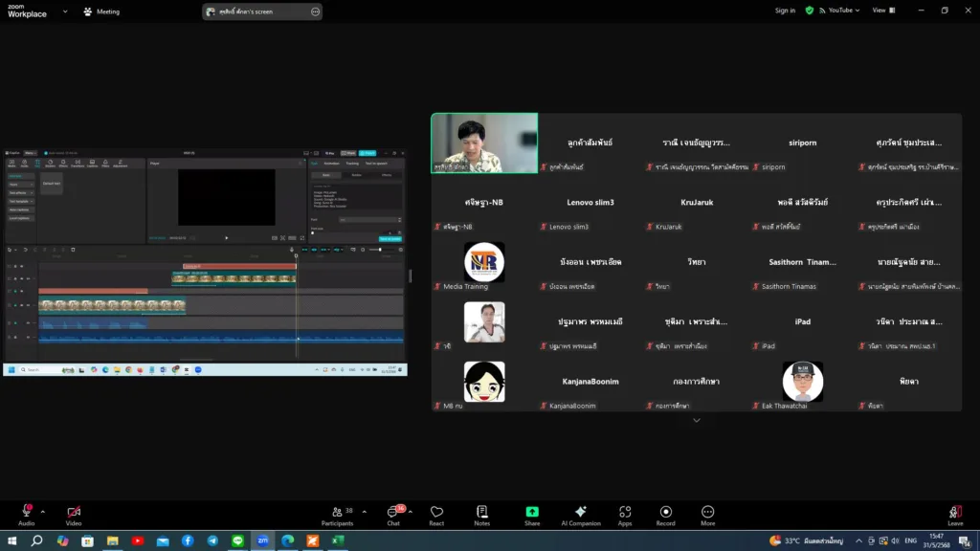980x551 pixels.
Task: Show more participants with down chevron
Action: [696, 420]
